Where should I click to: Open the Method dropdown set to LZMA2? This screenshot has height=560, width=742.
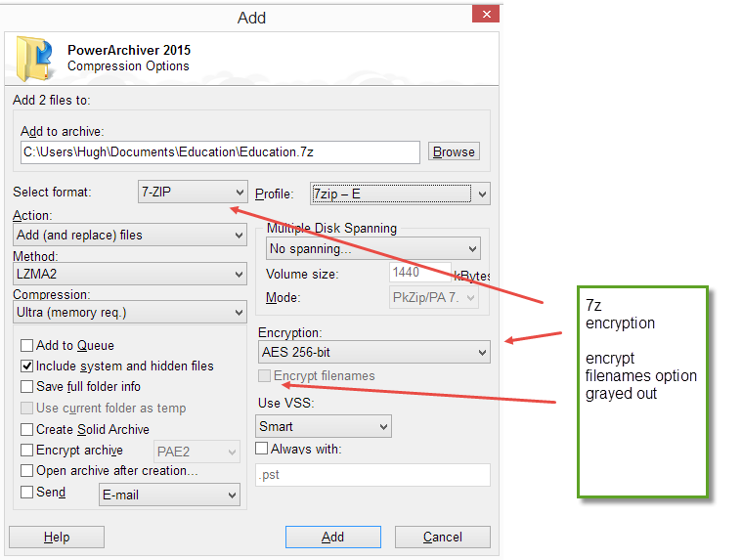click(130, 274)
